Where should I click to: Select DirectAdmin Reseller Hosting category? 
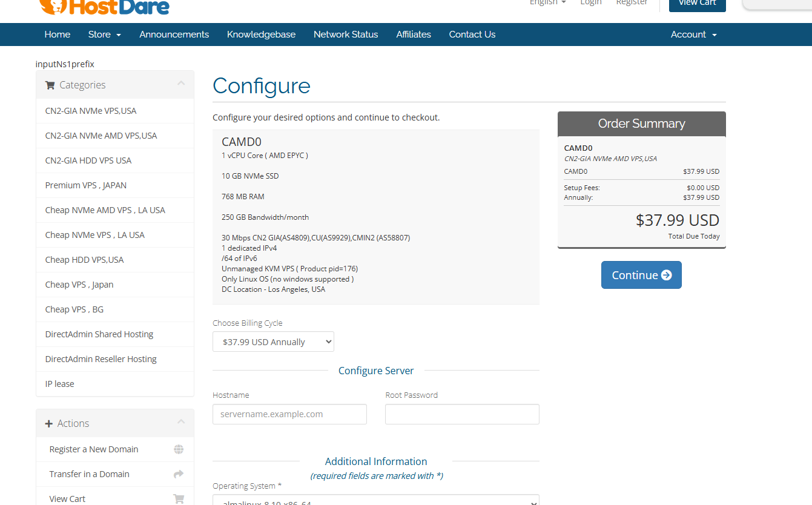[x=115, y=359]
